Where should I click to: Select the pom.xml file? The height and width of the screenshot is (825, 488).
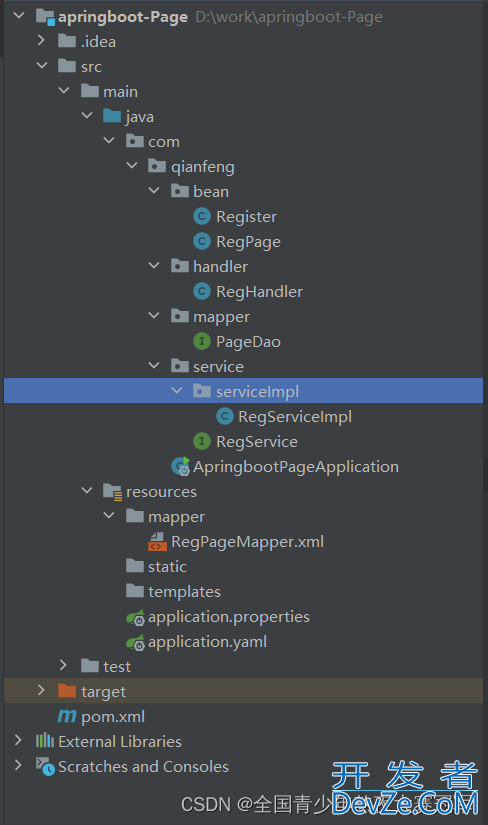point(113,717)
